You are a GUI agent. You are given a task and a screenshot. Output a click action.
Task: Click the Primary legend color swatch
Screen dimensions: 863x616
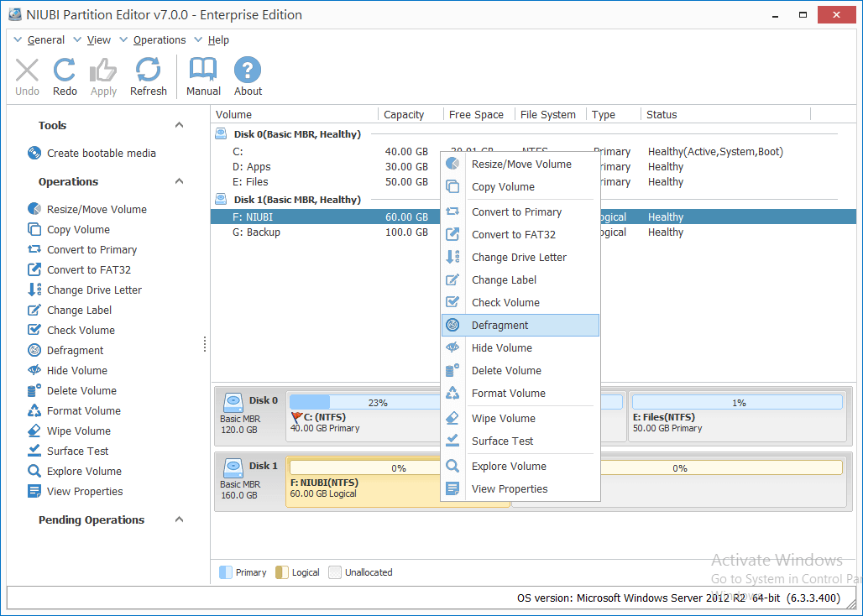pos(226,572)
